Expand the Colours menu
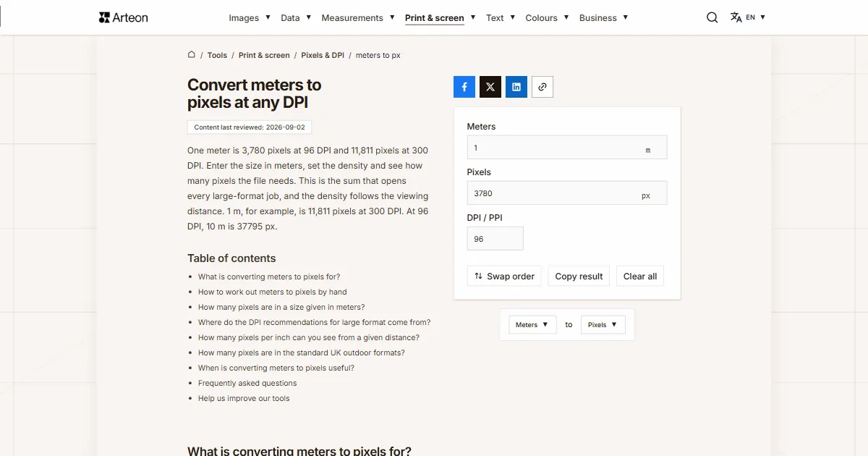 (547, 17)
